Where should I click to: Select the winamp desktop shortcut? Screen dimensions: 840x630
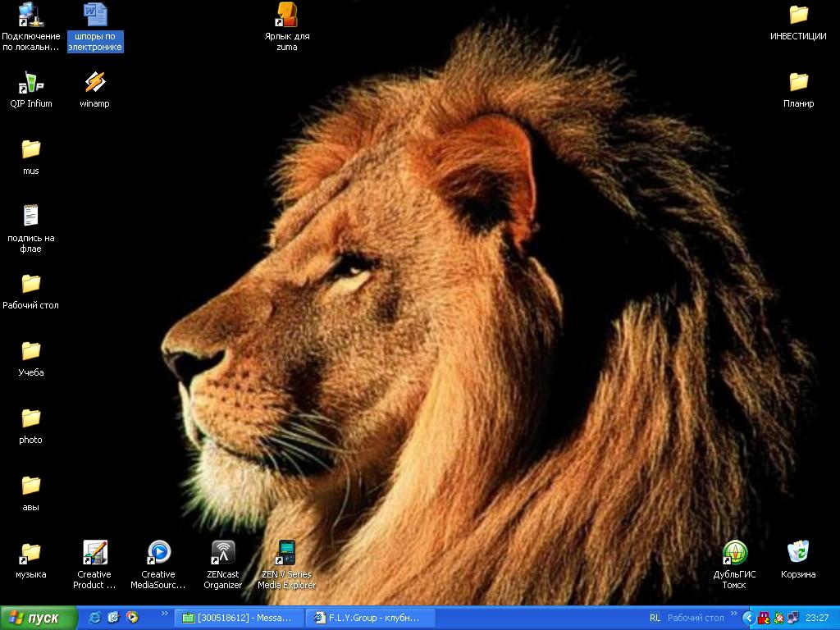point(95,83)
